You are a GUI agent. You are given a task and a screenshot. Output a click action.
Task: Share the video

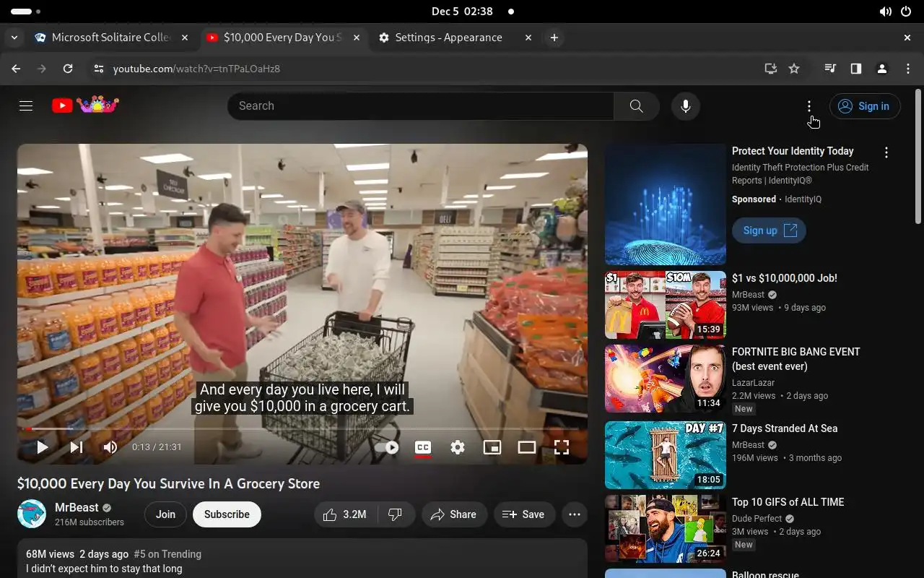pyautogui.click(x=453, y=514)
